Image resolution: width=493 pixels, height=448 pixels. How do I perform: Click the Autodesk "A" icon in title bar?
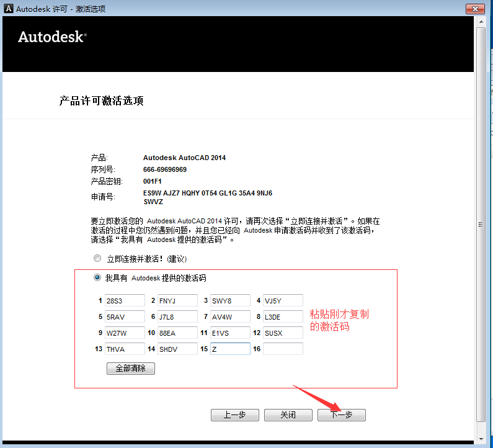(9, 8)
